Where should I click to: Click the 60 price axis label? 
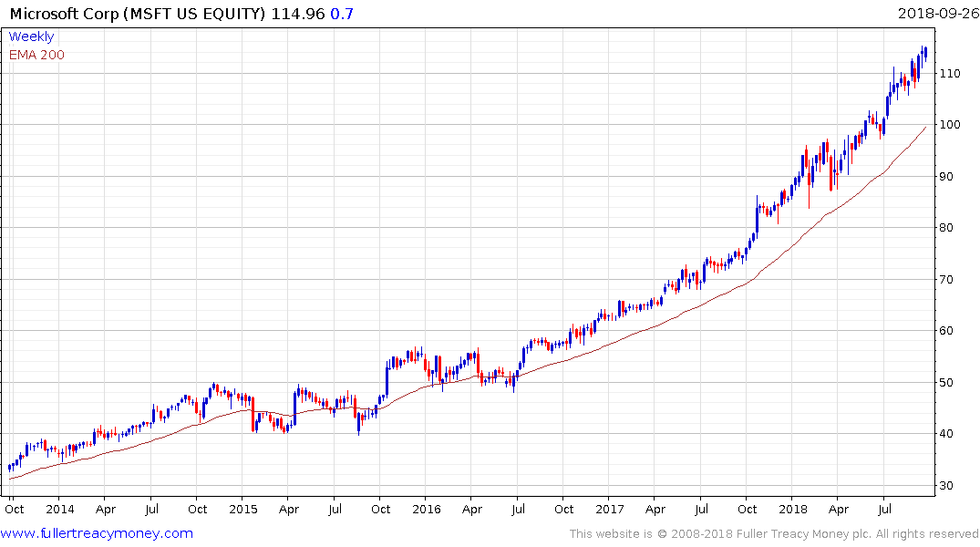(946, 331)
